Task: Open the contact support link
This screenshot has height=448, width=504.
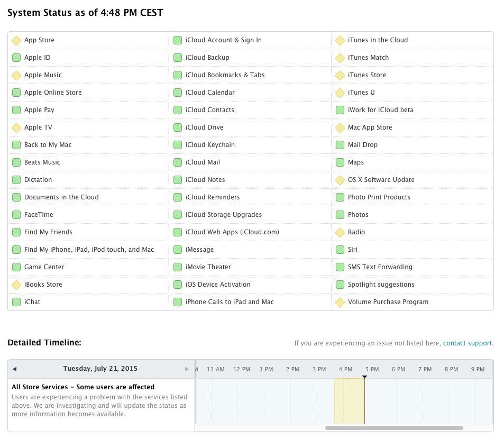Action: pos(468,343)
